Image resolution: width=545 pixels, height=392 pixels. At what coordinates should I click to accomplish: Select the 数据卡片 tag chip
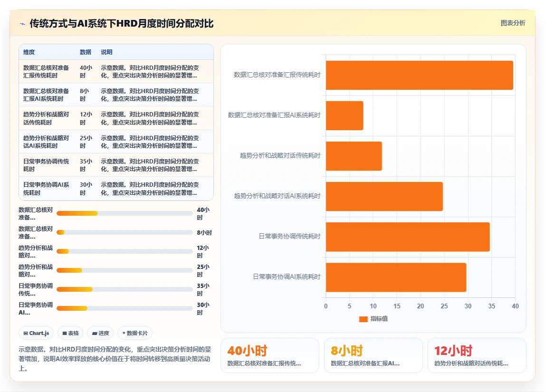[135, 333]
